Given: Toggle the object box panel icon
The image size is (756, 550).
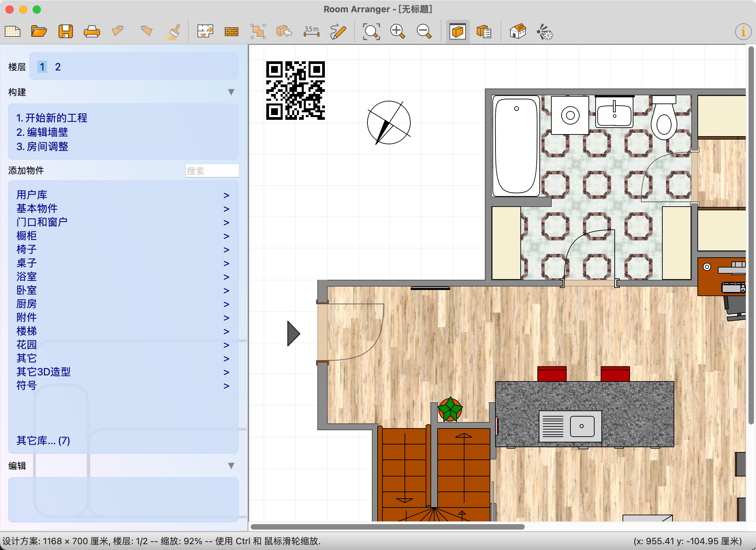Looking at the screenshot, I should 458,32.
